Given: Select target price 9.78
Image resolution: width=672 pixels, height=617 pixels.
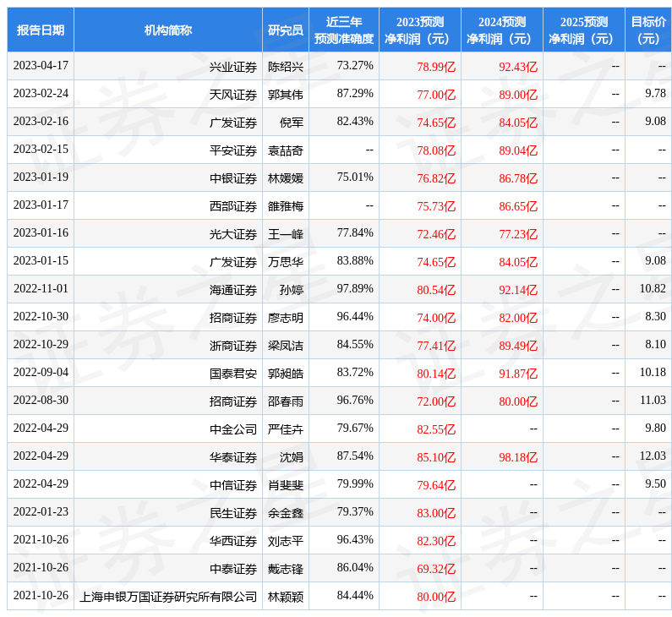Looking at the screenshot, I should [x=655, y=94].
